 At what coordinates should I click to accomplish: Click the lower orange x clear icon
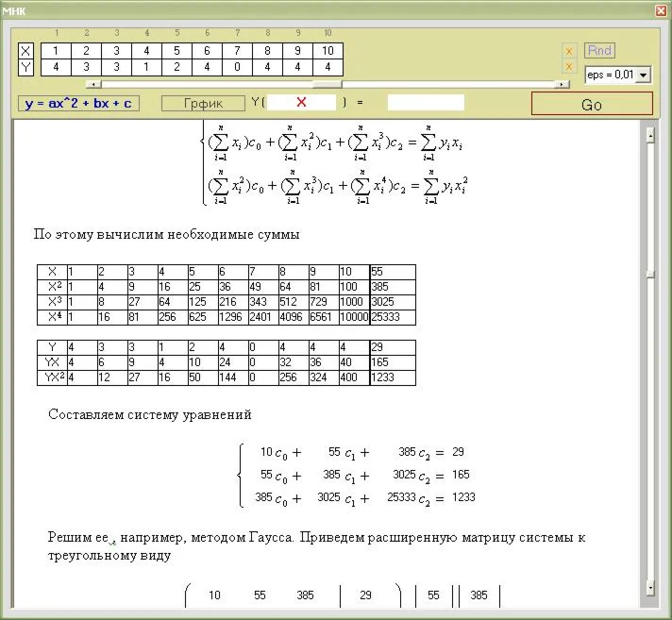pos(569,67)
